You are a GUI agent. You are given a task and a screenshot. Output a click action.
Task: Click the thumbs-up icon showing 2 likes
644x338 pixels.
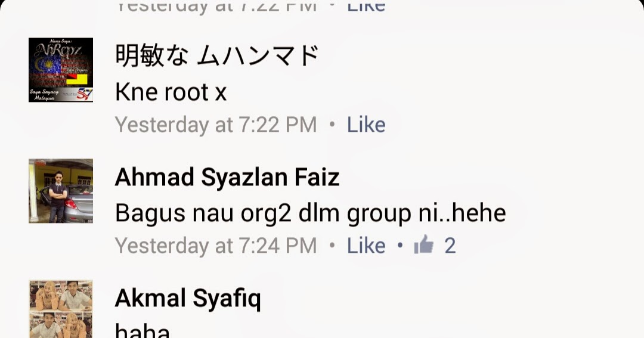click(424, 245)
